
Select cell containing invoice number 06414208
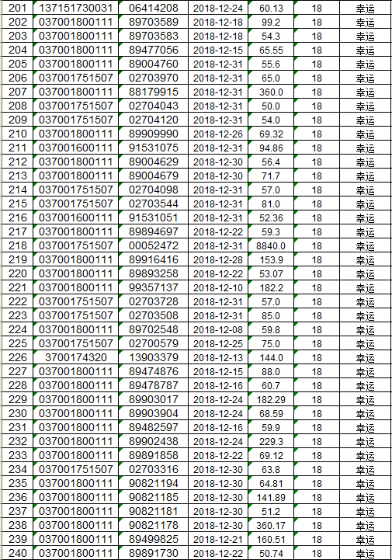tap(153, 8)
